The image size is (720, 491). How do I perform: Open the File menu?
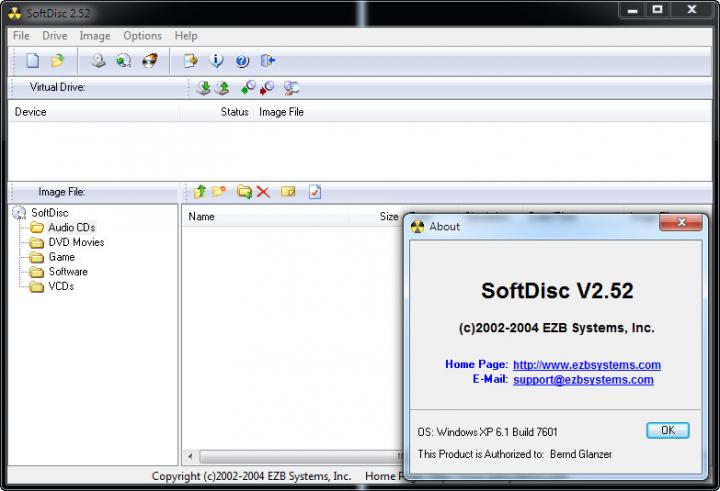pos(21,36)
